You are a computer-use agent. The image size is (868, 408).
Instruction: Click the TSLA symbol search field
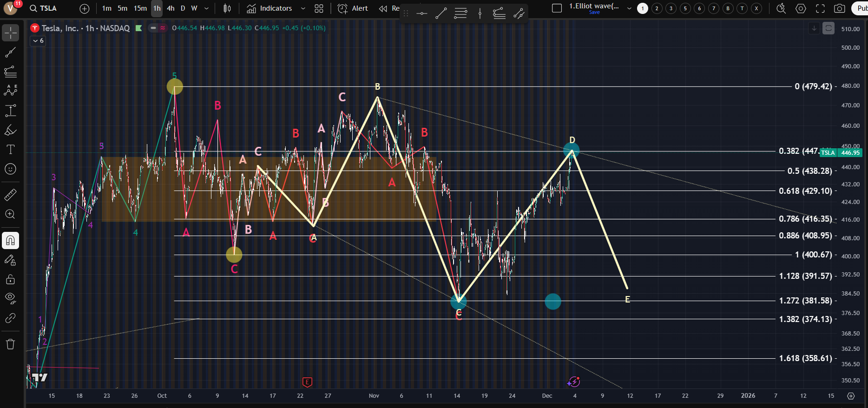point(43,8)
